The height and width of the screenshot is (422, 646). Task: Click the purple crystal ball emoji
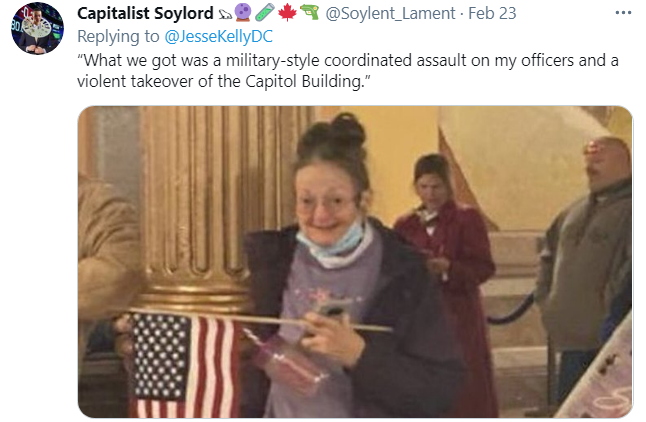(243, 12)
